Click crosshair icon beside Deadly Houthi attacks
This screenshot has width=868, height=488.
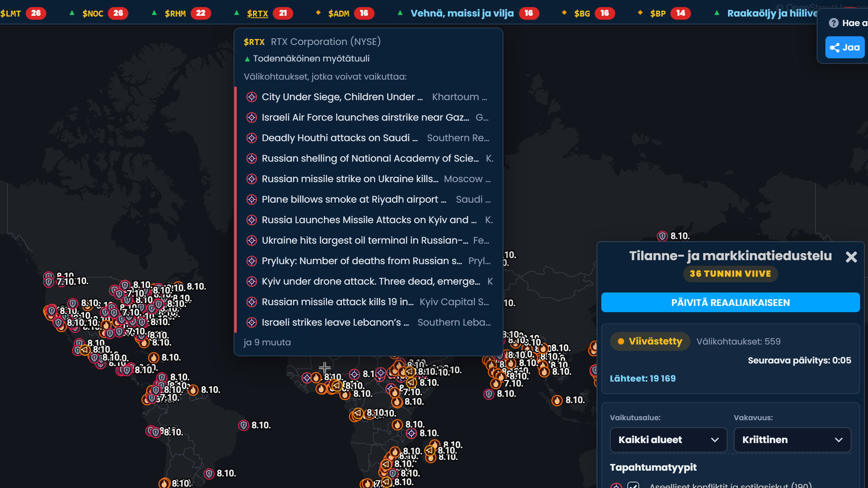(252, 138)
